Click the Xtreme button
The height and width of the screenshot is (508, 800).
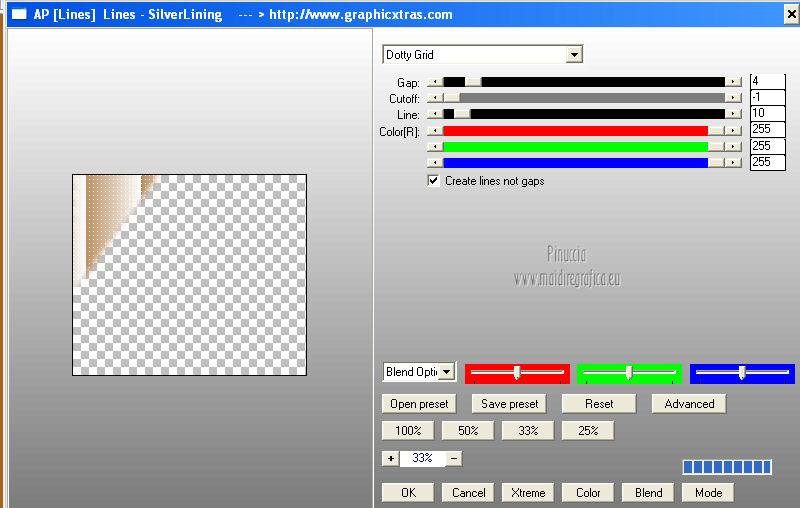tap(528, 493)
